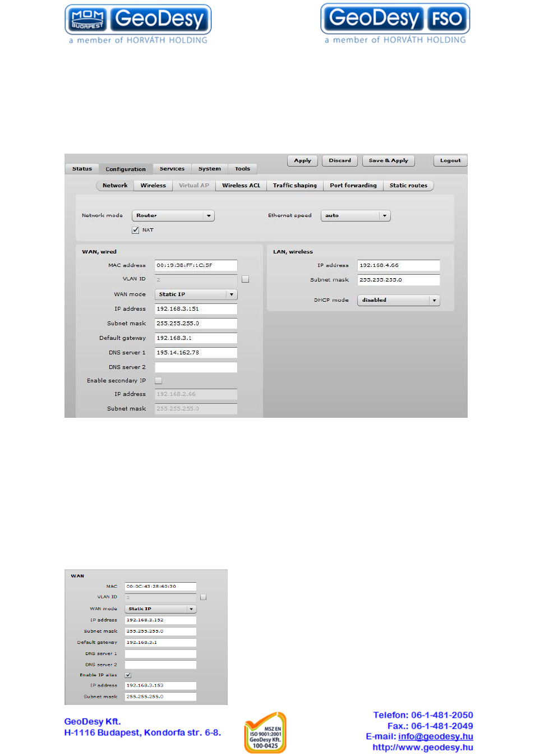This screenshot has width=535, height=756.
Task: Click the IP address field 192.168.3.152
Action: tap(160, 620)
